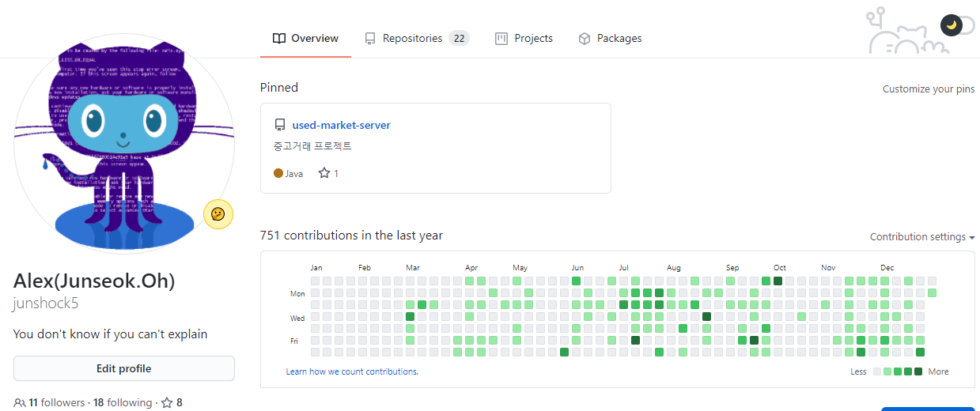Screen dimensions: 980x411
Task: Toggle dark mode moon icon
Action: (x=952, y=25)
